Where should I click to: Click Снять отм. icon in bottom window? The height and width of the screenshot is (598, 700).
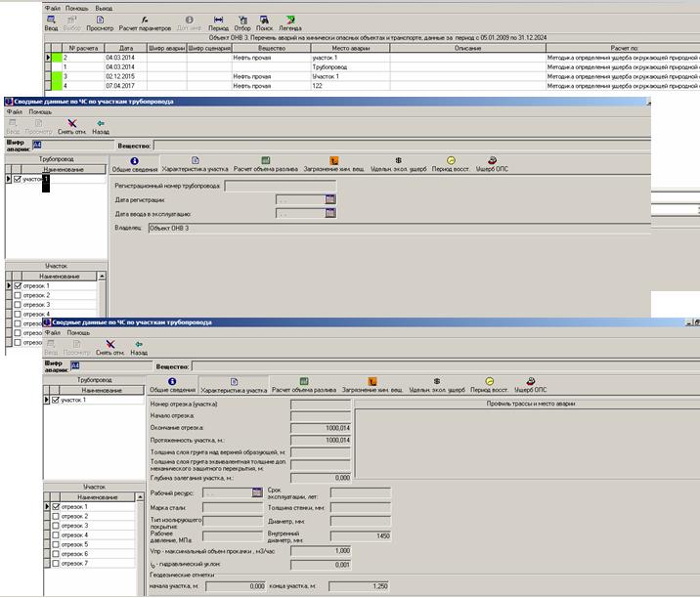click(109, 347)
